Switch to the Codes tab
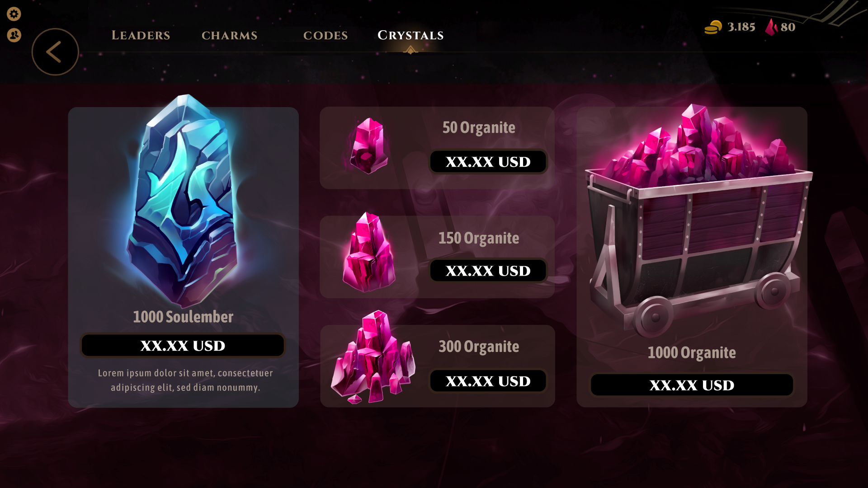The height and width of the screenshot is (488, 868). coord(325,35)
